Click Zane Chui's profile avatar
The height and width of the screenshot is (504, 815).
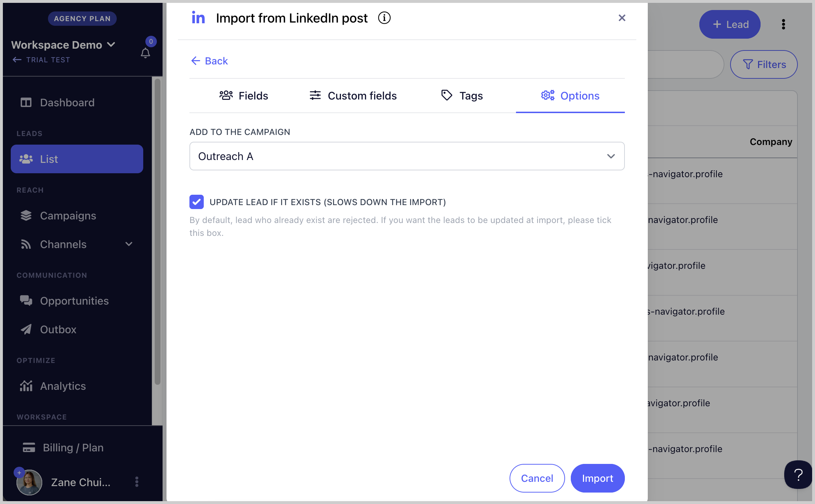click(x=29, y=482)
